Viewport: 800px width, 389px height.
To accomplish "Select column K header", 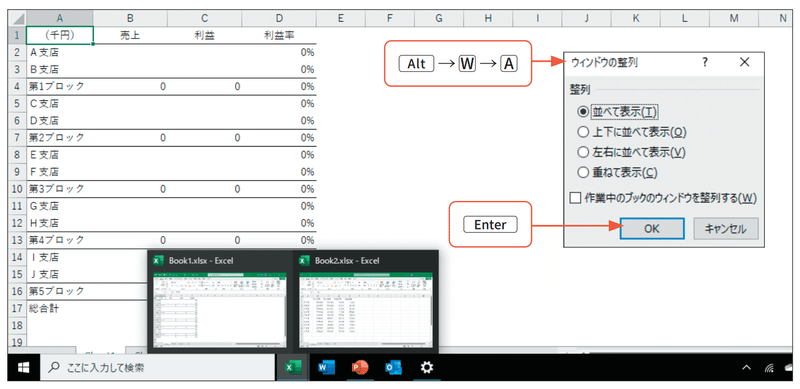I will pyautogui.click(x=636, y=18).
